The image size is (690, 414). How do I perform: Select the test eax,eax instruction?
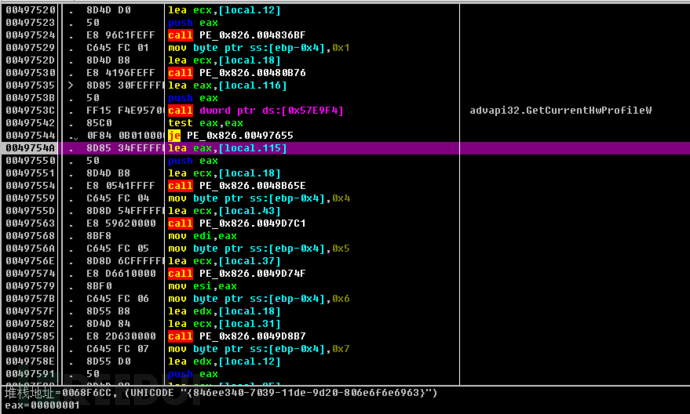206,123
